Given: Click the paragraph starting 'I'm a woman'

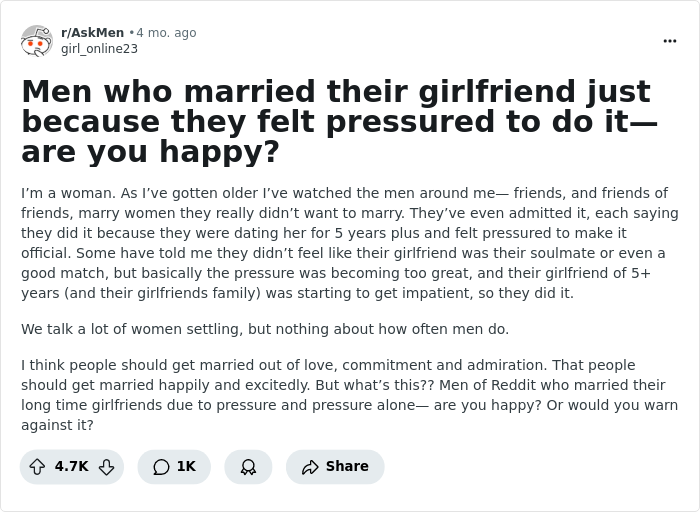Looking at the screenshot, I should [349, 243].
